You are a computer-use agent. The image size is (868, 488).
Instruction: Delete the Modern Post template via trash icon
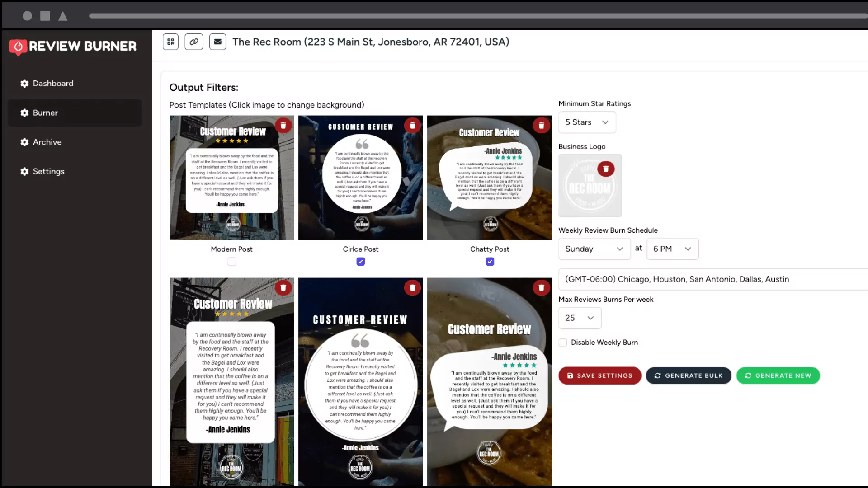point(283,125)
